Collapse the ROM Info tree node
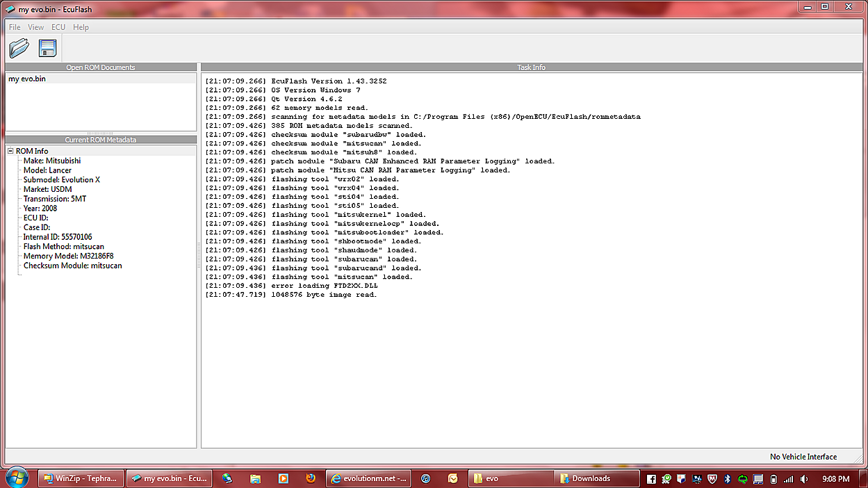Image resolution: width=868 pixels, height=488 pixels. click(x=11, y=151)
